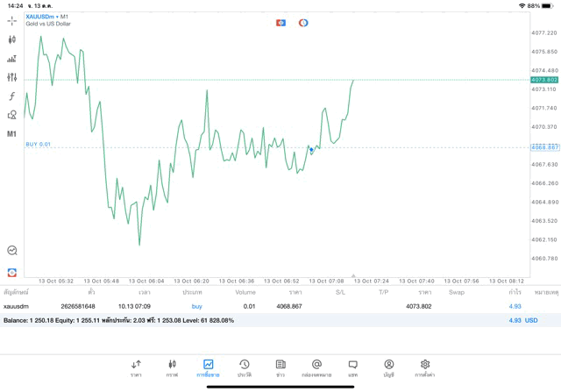Open the ข่าว news tab
561x392 pixels.
pos(280,368)
